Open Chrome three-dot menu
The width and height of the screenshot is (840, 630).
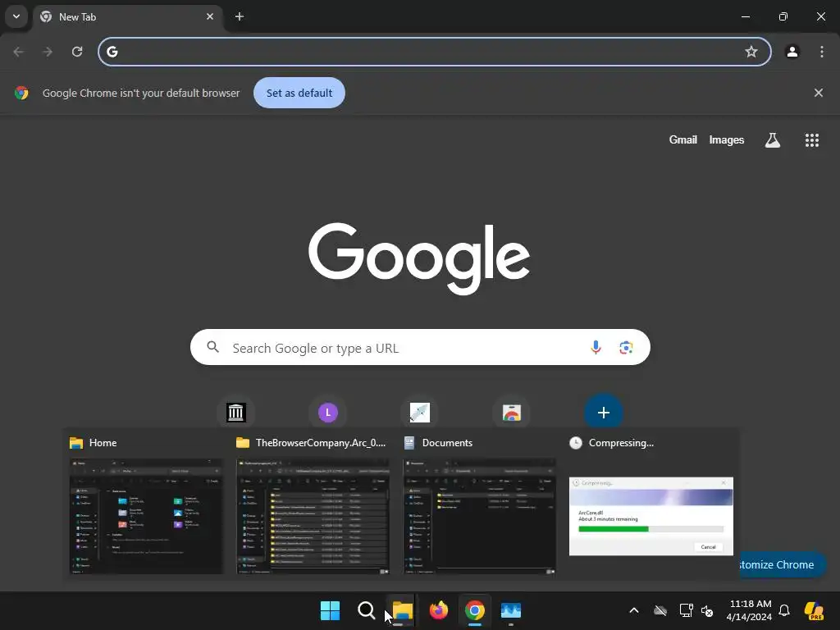point(822,52)
